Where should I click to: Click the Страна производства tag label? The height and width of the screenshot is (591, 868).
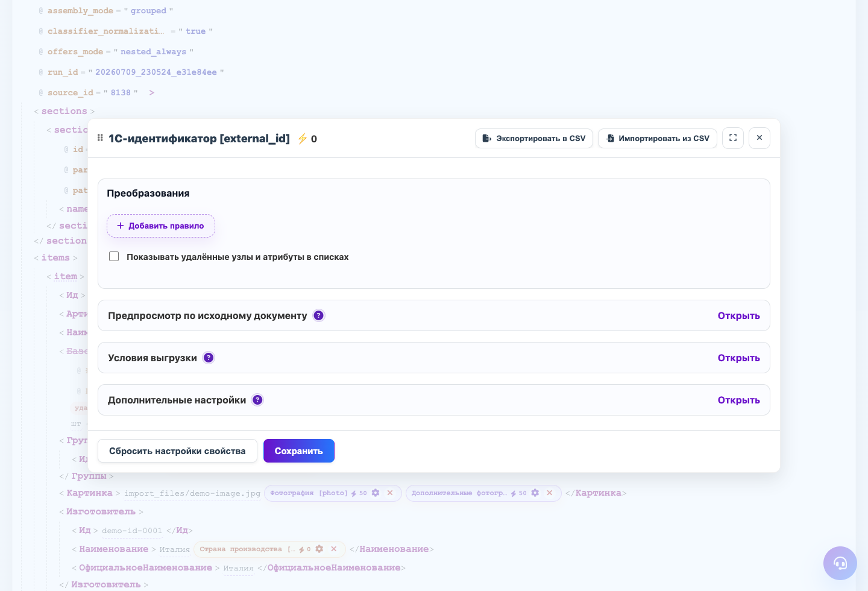[x=247, y=549]
